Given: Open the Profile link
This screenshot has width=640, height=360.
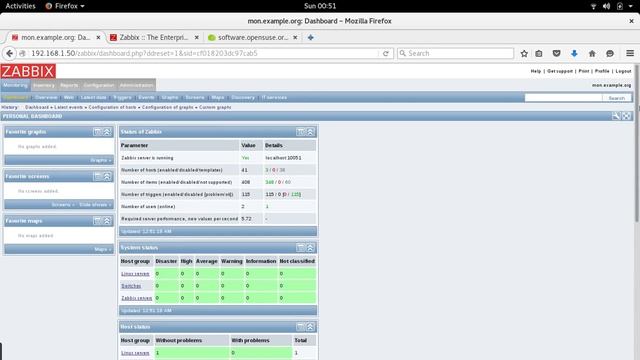Looking at the screenshot, I should click(x=602, y=71).
